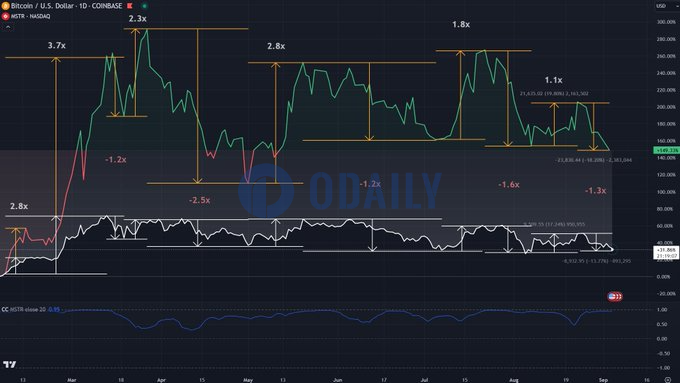Click the -1.00 correlation axis label
The width and height of the screenshot is (680, 383).
pos(663,368)
